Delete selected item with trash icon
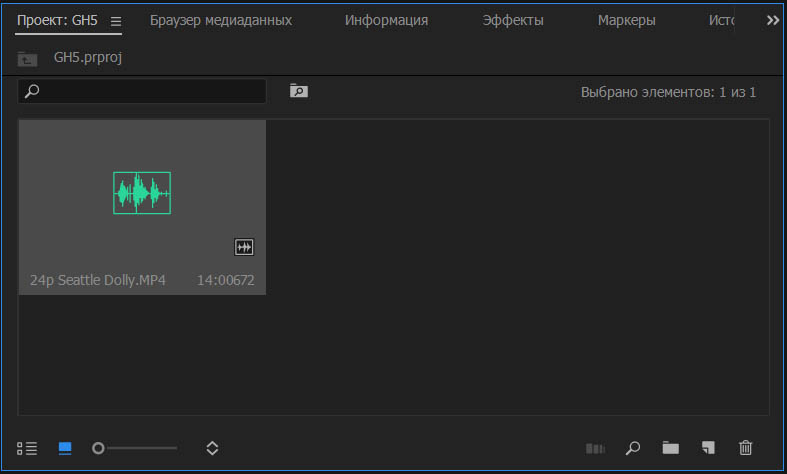Screen dimensions: 787x474 pyautogui.click(x=745, y=447)
